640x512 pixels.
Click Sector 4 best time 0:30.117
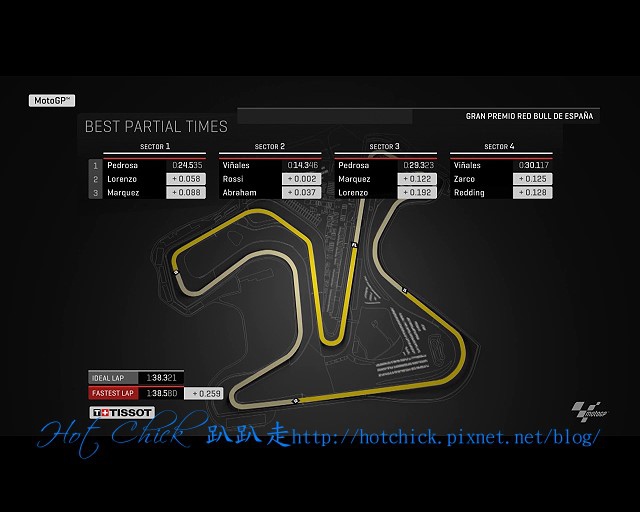click(533, 165)
